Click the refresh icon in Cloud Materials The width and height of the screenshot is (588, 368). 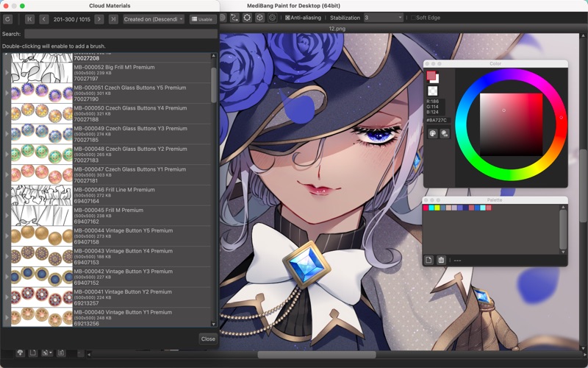(x=7, y=19)
